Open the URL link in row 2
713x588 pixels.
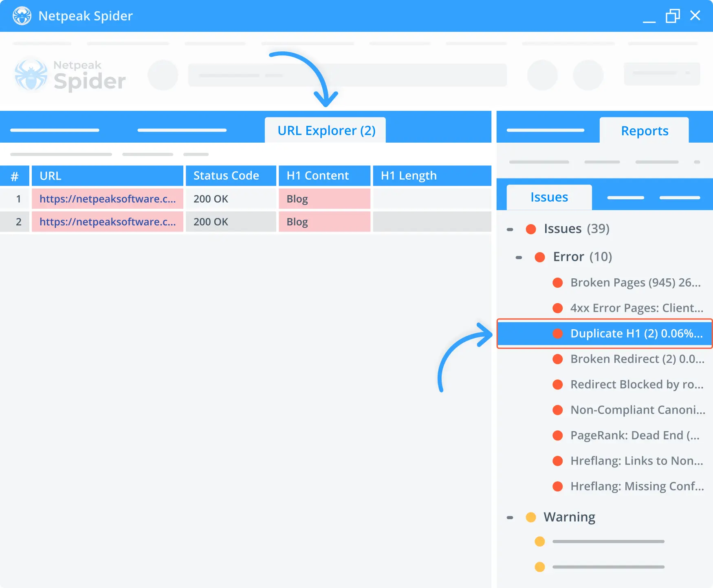(x=108, y=222)
